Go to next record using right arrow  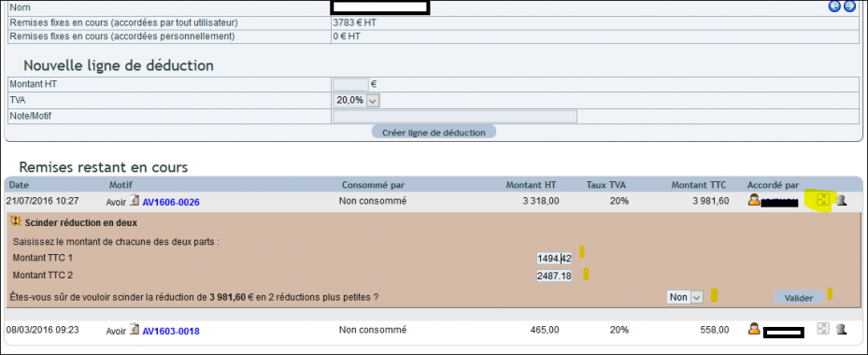tap(849, 7)
